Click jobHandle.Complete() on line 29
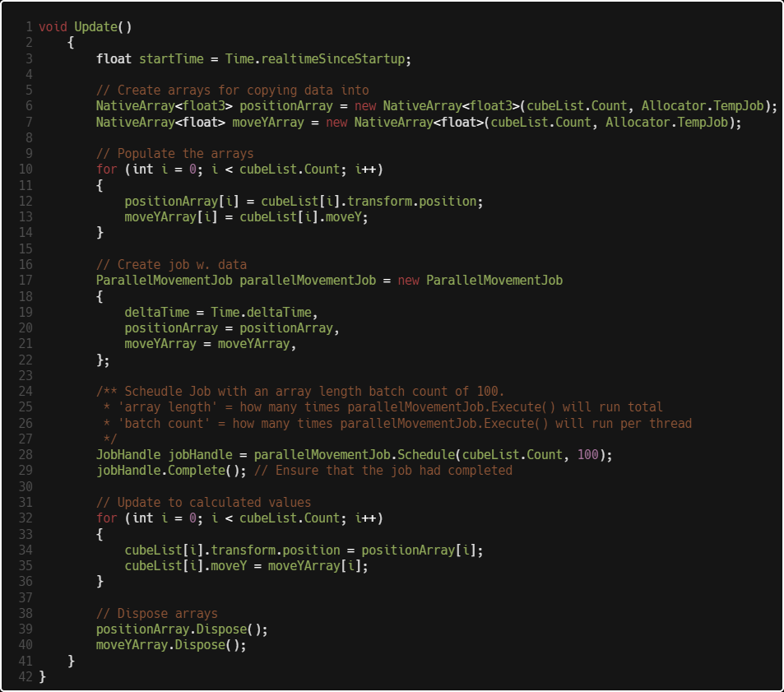 coord(168,471)
